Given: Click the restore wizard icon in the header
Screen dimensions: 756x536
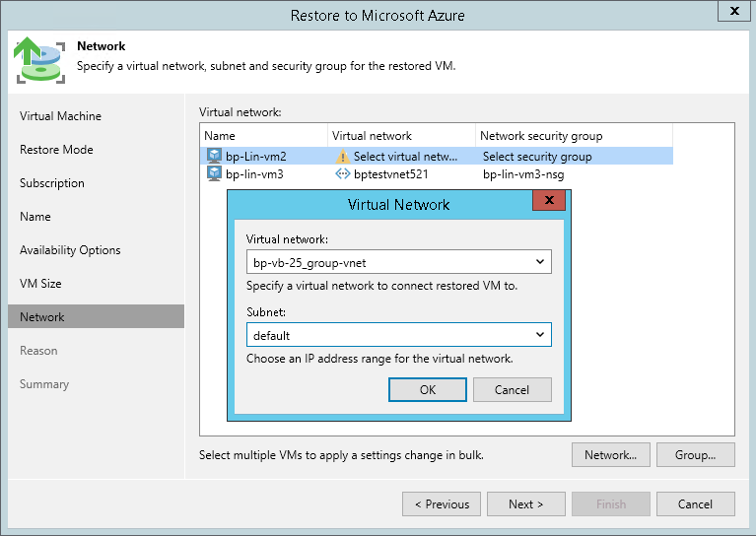Looking at the screenshot, I should point(39,61).
